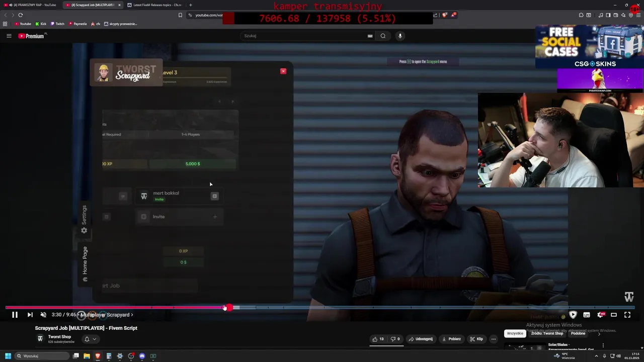Open the Brave Wallet icon
This screenshot has width=644, height=362.
tap(616, 15)
